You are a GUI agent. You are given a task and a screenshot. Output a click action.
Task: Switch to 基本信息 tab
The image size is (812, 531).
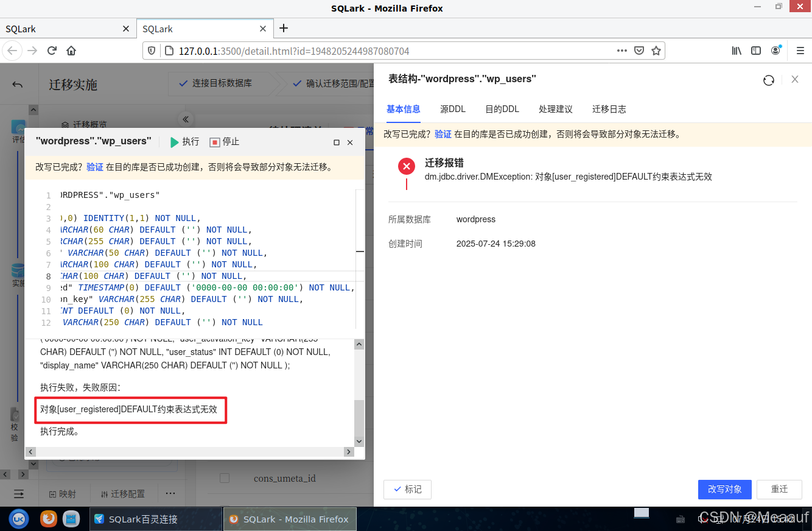click(404, 109)
